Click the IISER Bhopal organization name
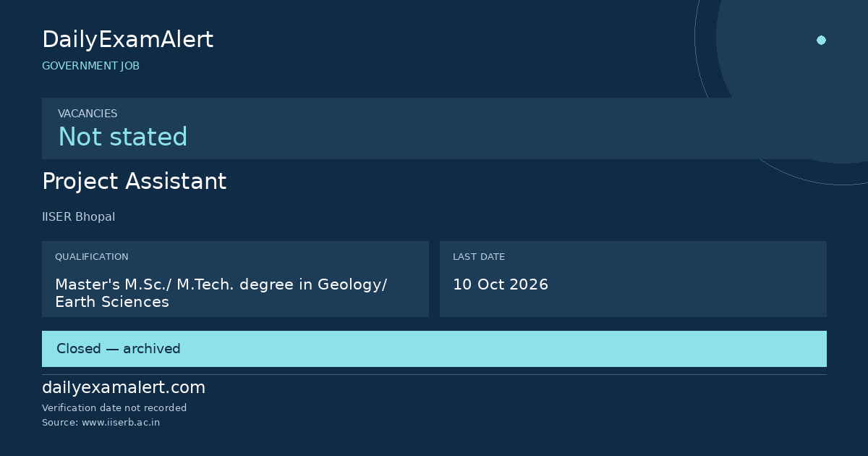Screen dimensions: 868x456 point(78,217)
